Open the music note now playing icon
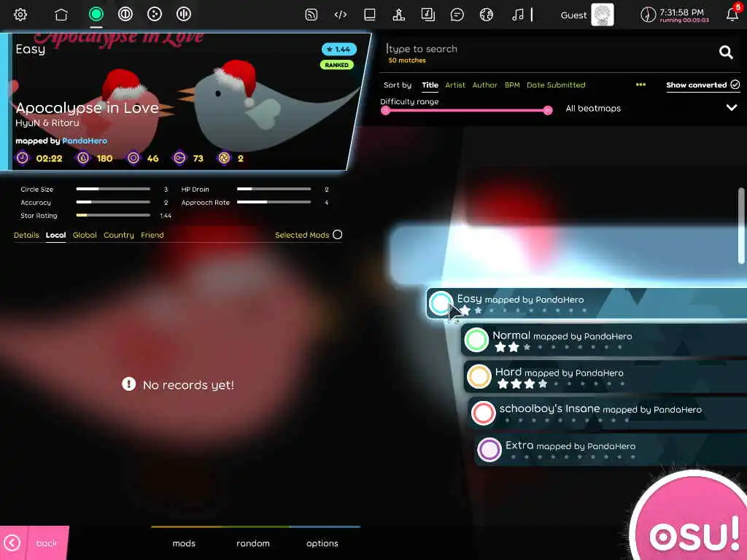 (518, 15)
